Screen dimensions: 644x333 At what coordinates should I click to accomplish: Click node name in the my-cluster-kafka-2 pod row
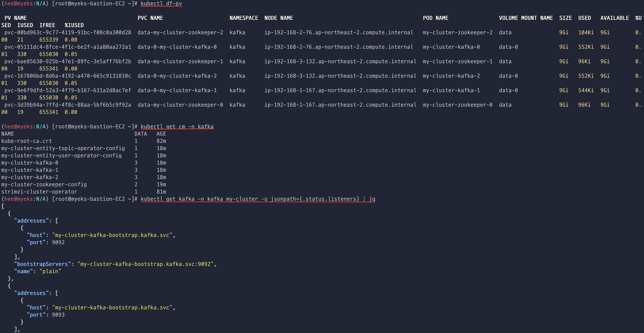(x=341, y=76)
